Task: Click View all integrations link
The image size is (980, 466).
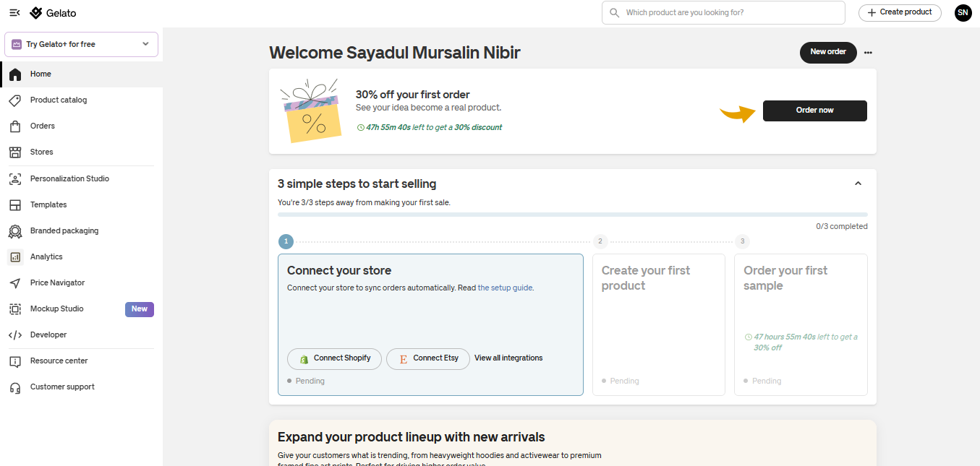Action: click(x=508, y=358)
